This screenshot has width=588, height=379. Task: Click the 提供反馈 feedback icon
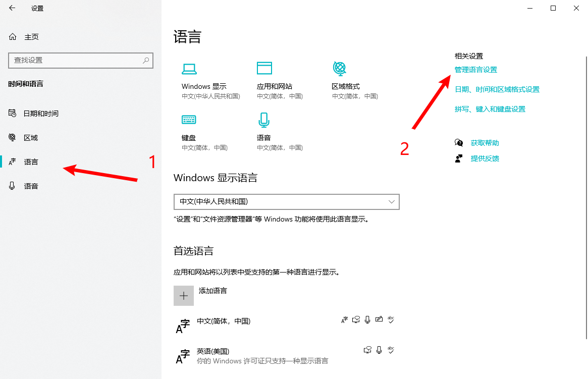(459, 158)
